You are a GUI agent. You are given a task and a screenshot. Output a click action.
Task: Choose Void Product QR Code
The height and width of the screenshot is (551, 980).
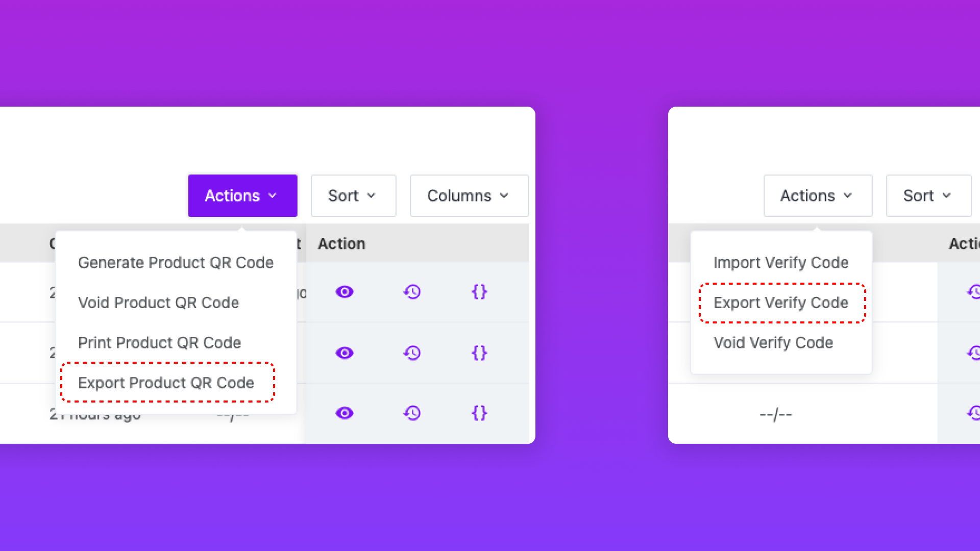tap(158, 303)
